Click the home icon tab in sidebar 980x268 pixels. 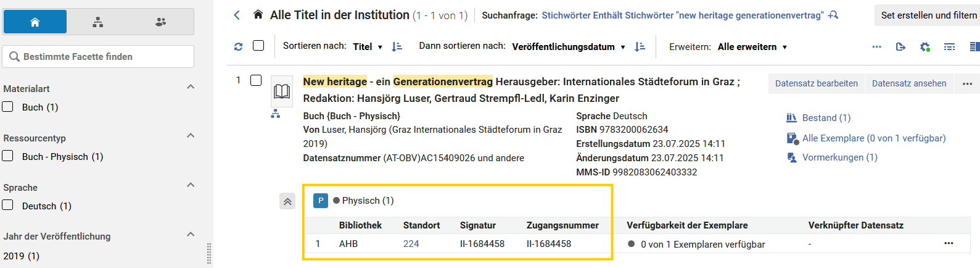pos(35,22)
